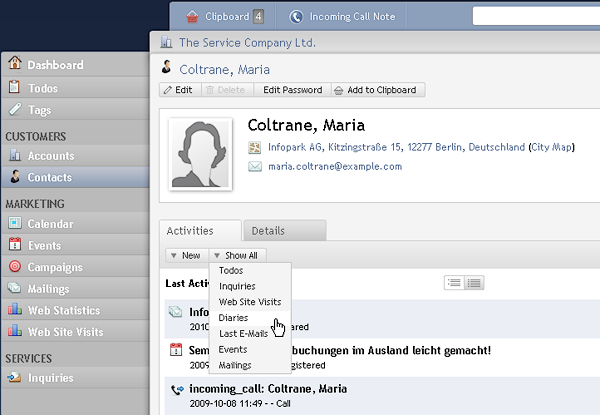This screenshot has width=600, height=415.
Task: Choose Diaries from the filter menu
Action: click(233, 317)
